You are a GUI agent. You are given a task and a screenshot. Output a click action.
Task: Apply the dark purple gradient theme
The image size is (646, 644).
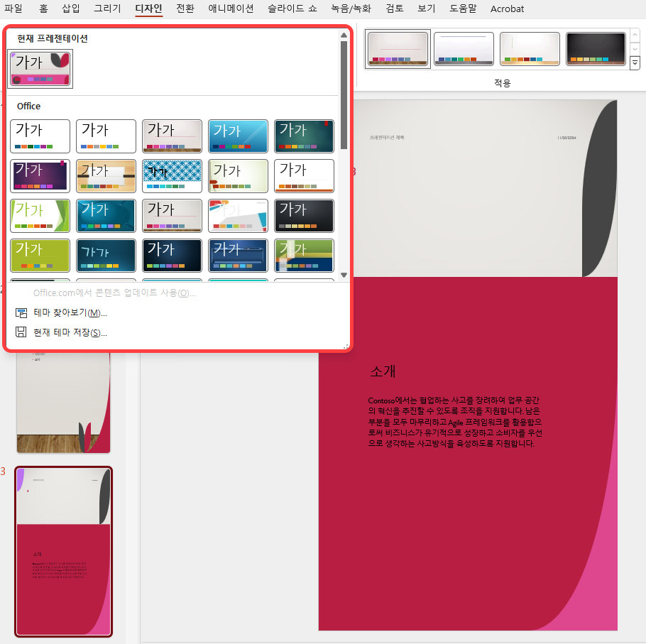click(40, 175)
